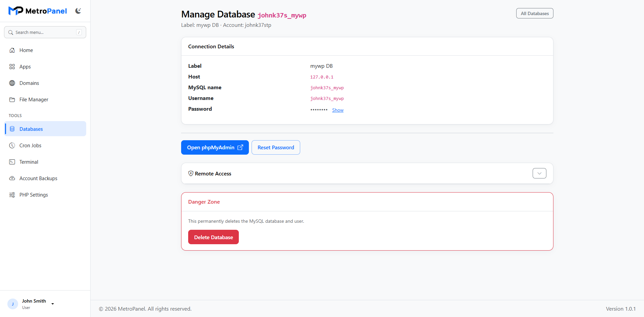The image size is (644, 317).
Task: Click Username value johnk37s_mywp
Action: coord(327,99)
